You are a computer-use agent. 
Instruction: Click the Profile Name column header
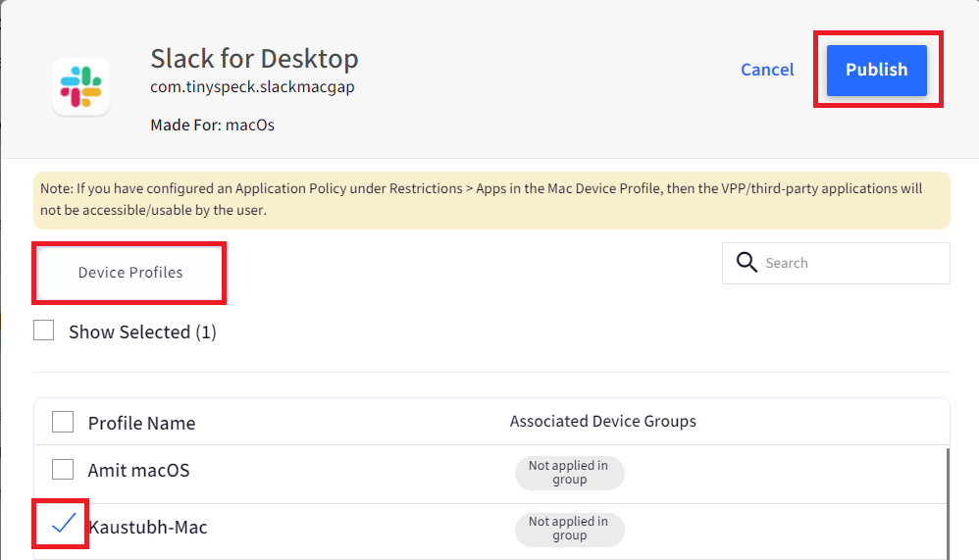tap(141, 424)
